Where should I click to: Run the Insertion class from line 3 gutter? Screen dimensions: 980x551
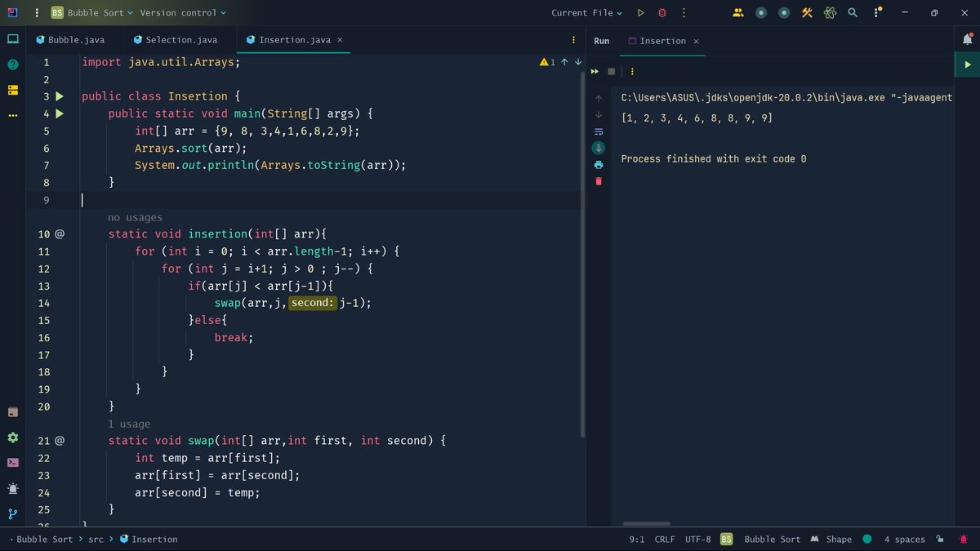click(x=59, y=96)
